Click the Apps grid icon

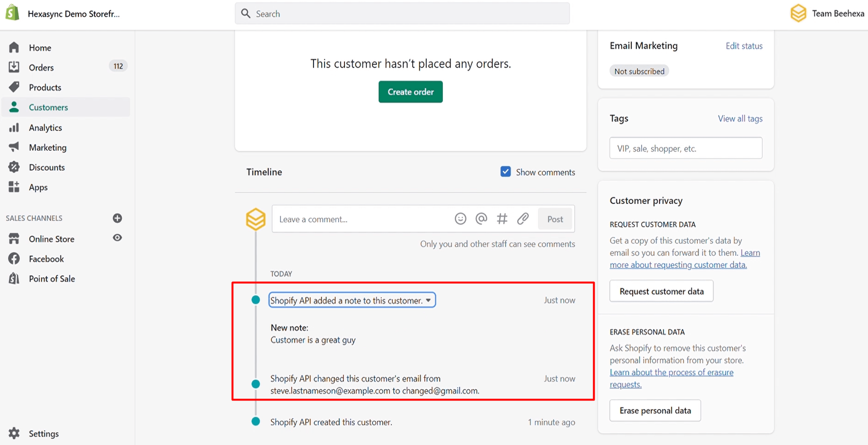pos(14,186)
